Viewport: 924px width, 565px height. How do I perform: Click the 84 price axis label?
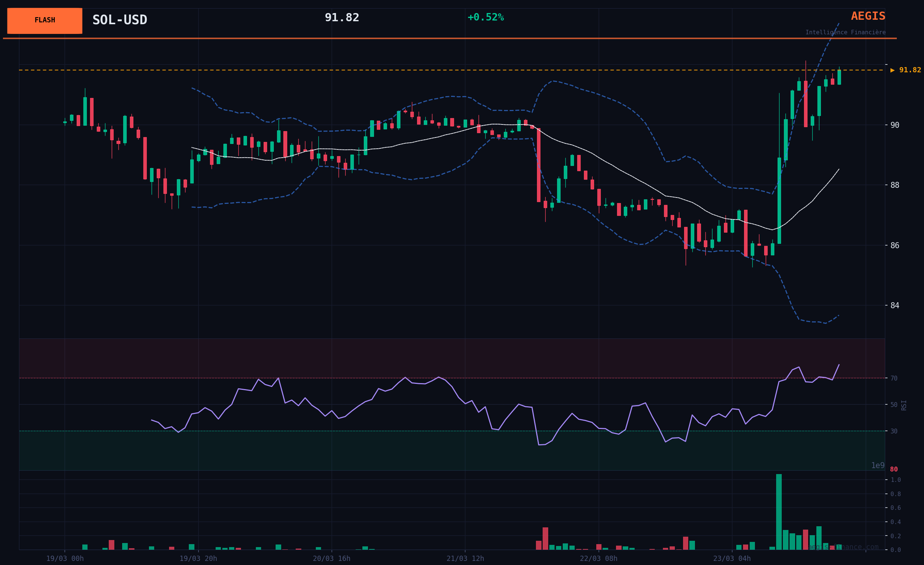pyautogui.click(x=895, y=305)
